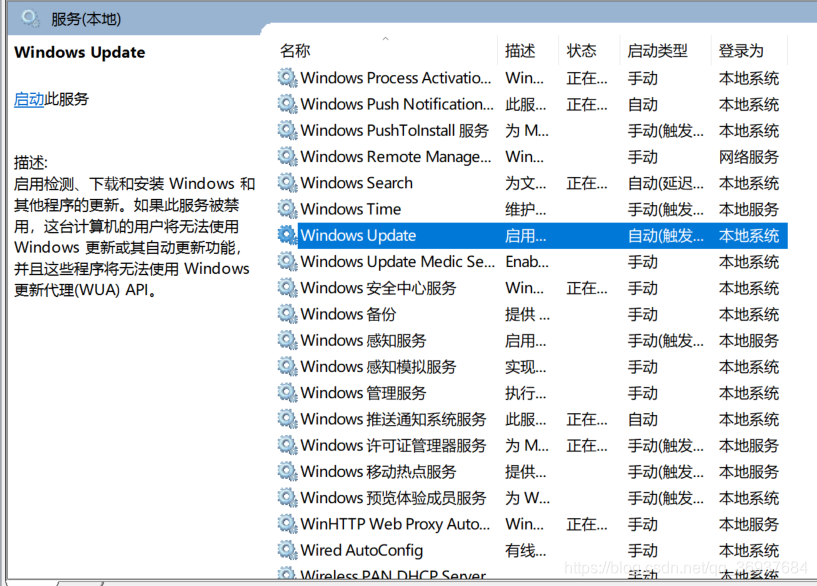Click 自动 startup type of Windows Push Notification
The width and height of the screenshot is (817, 586).
642,104
